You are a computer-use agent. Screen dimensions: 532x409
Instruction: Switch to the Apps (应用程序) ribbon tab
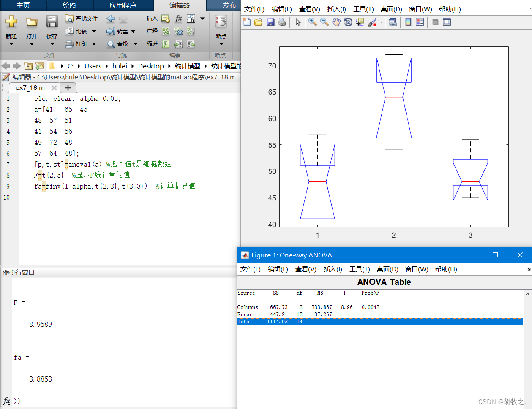tap(123, 5)
